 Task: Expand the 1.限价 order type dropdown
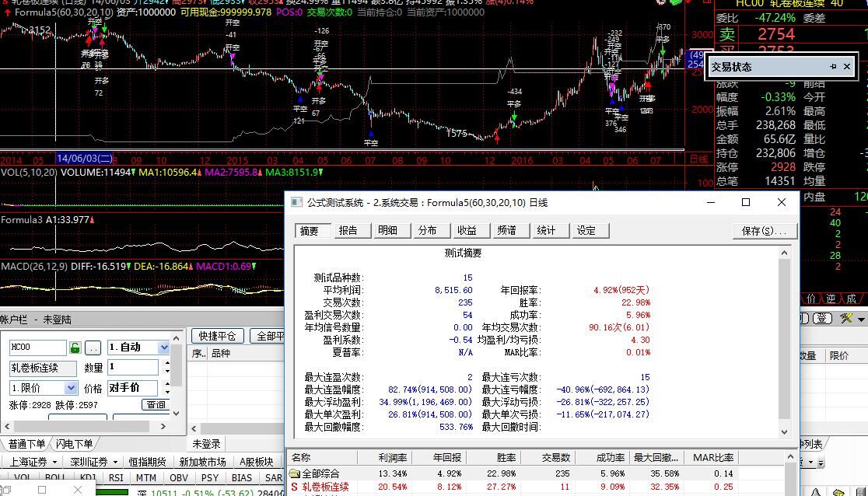(x=71, y=388)
